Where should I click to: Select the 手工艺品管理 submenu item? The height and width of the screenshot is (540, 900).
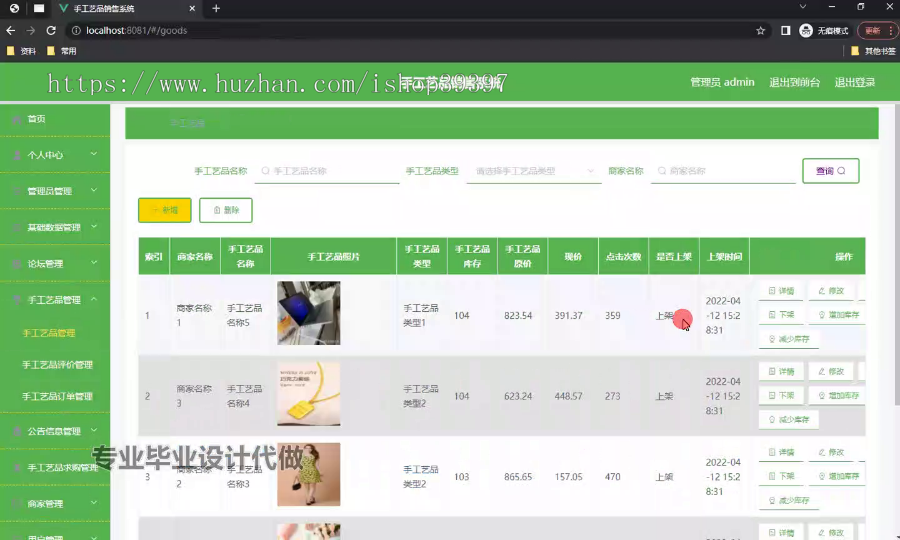[x=49, y=333]
